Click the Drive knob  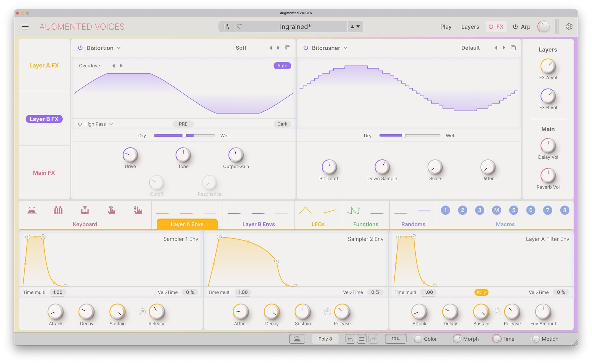click(x=130, y=155)
